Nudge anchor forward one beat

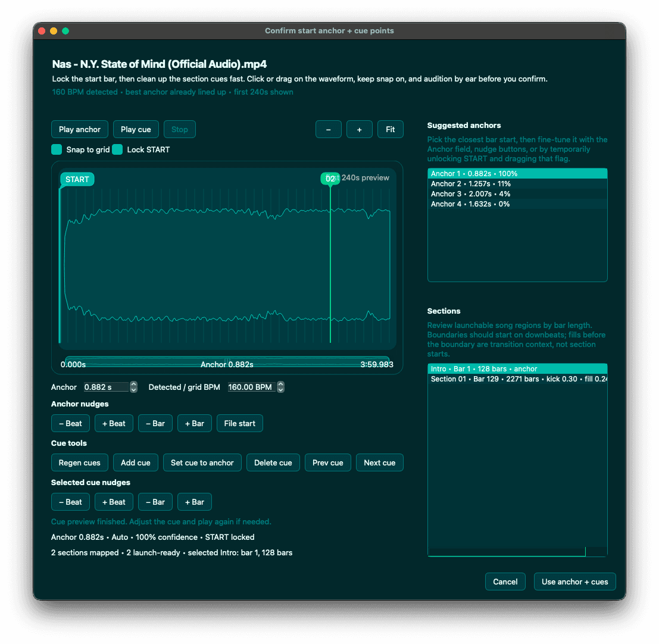114,423
